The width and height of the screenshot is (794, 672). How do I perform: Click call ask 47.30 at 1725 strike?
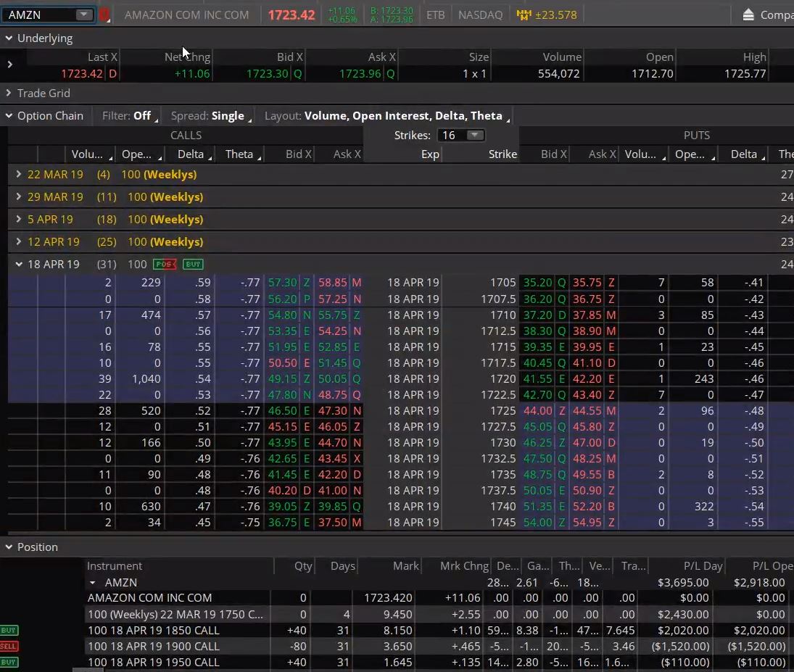pyautogui.click(x=332, y=411)
